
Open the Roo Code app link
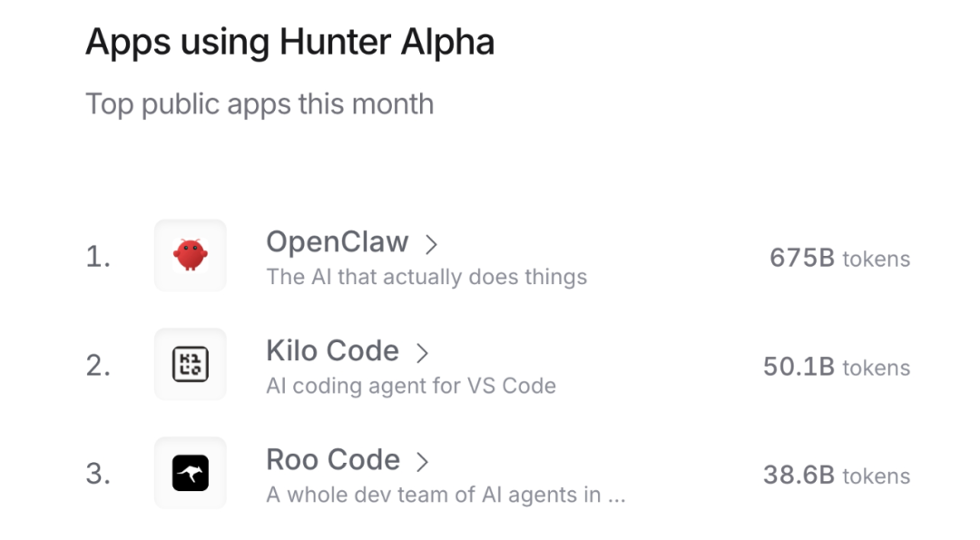(x=333, y=460)
